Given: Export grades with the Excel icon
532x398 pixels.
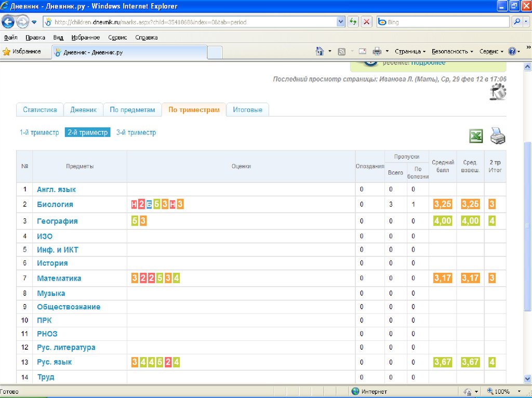Looking at the screenshot, I should point(476,136).
